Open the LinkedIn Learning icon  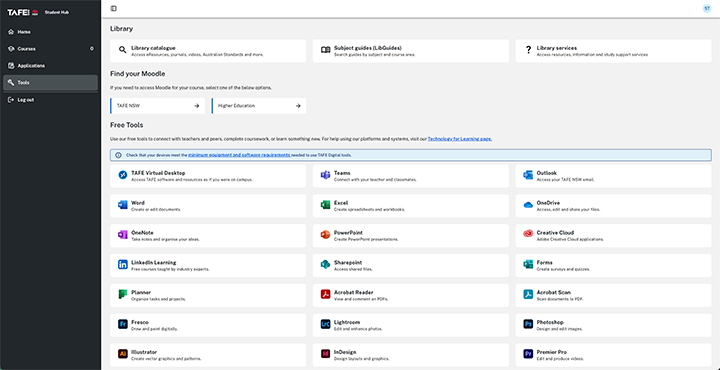(123, 264)
